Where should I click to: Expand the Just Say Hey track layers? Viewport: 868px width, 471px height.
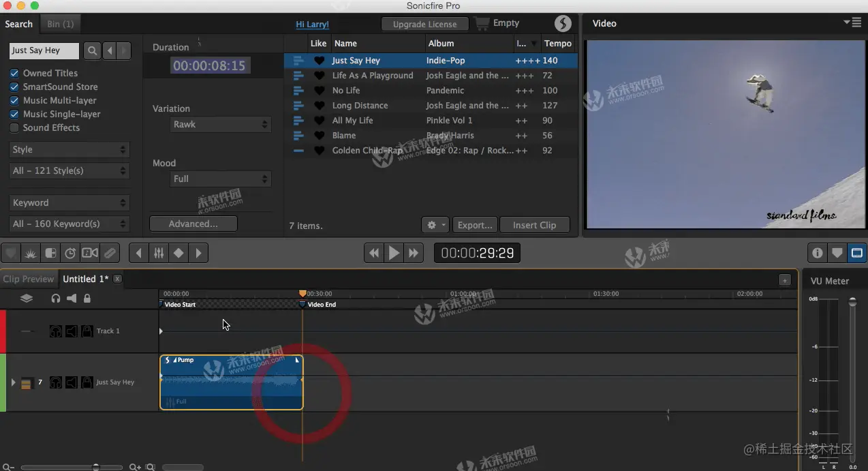coord(13,382)
